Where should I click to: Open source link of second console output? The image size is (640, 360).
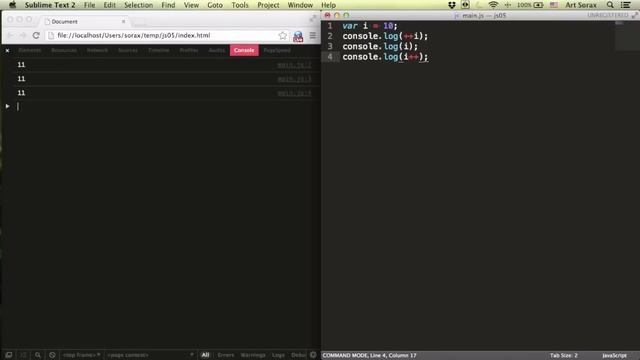pyautogui.click(x=294, y=79)
